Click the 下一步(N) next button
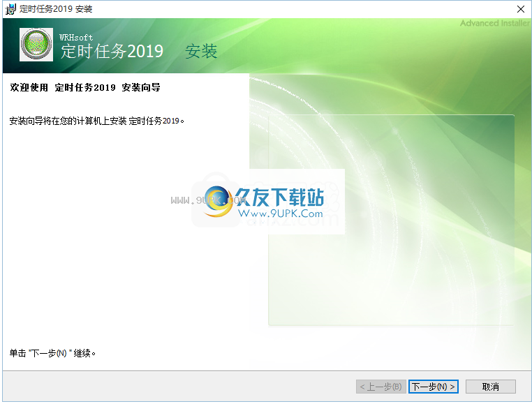This screenshot has height=404, width=532. pos(434,387)
